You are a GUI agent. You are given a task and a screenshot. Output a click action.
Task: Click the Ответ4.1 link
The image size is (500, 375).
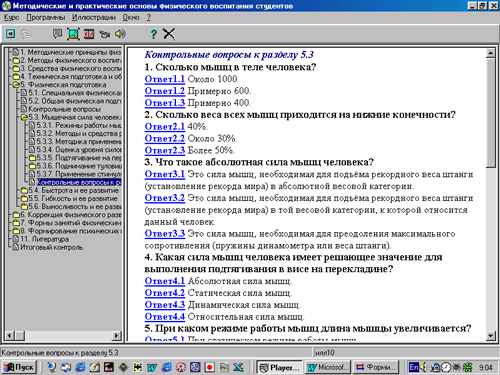(165, 281)
